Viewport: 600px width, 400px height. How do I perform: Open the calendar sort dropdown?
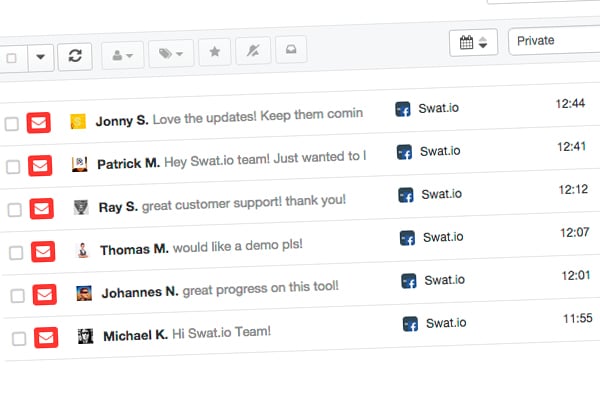coord(473,42)
